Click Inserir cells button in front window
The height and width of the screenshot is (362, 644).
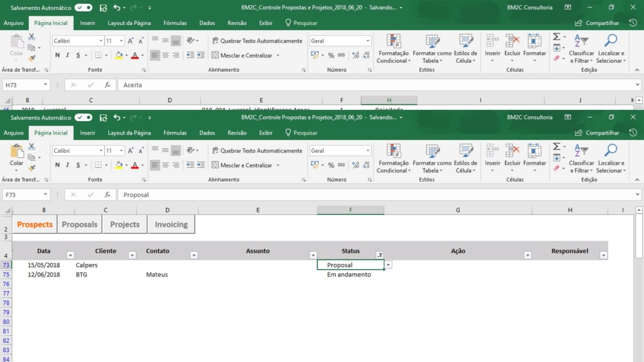[x=492, y=158]
